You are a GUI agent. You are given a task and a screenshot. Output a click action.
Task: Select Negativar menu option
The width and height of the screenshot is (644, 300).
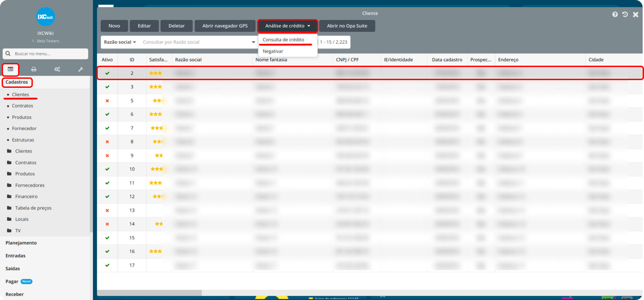pyautogui.click(x=273, y=51)
